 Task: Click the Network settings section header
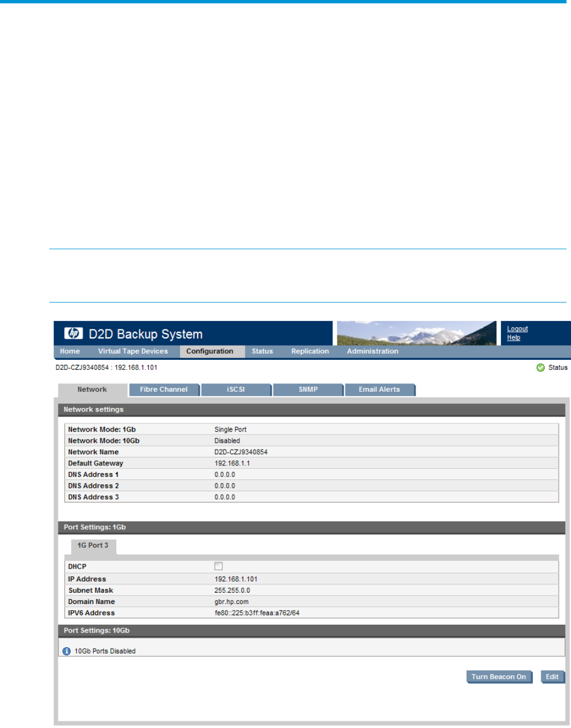pos(312,410)
